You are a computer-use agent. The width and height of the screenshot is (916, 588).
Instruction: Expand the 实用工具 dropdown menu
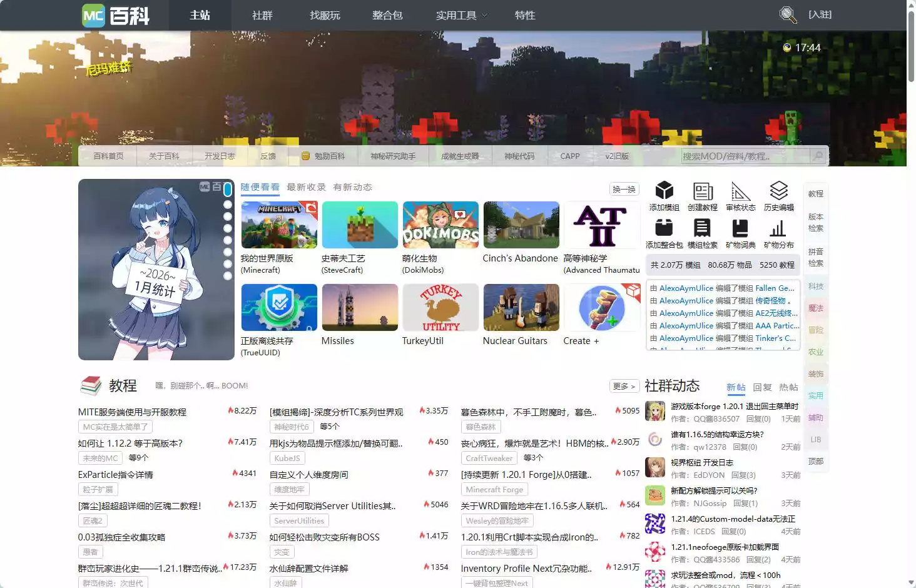point(462,15)
